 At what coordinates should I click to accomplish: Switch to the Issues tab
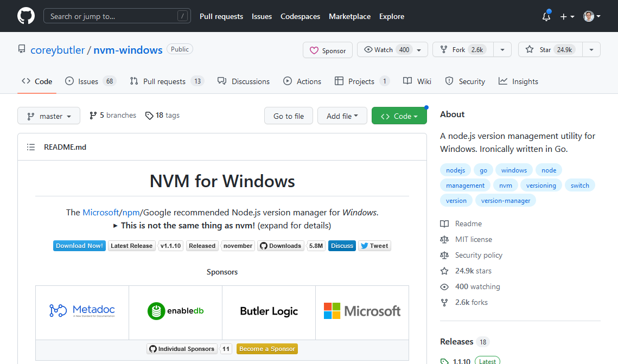click(90, 81)
